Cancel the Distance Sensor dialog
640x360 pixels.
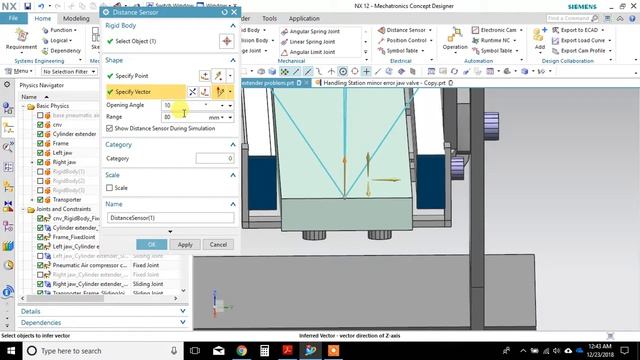point(218,244)
